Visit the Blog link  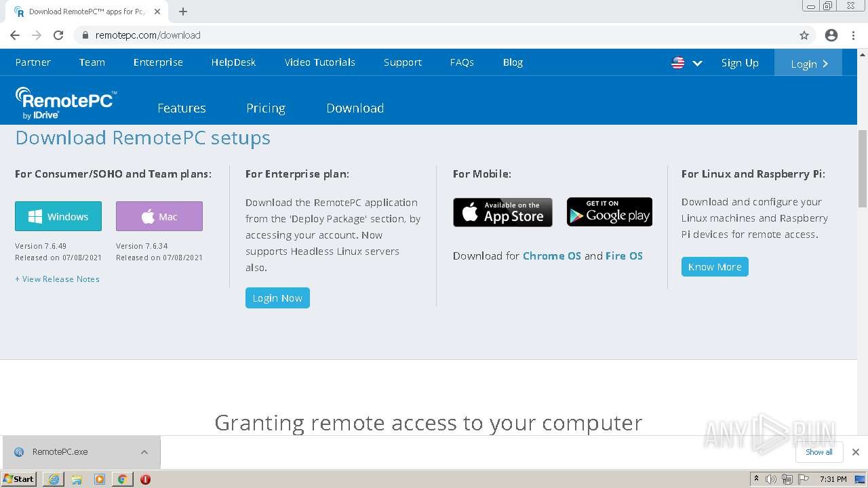513,62
